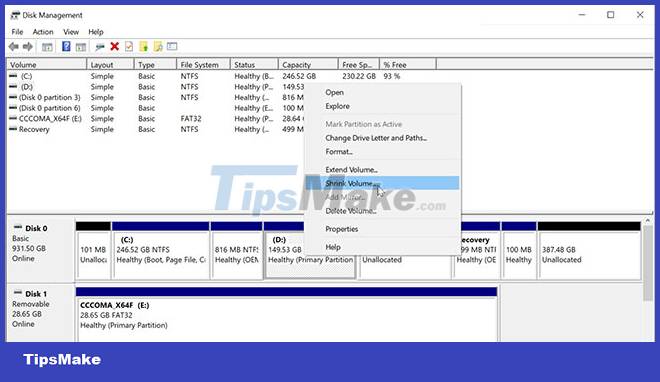
Task: Toggle the Show/Hide Action Pane icon
Action: 80,47
